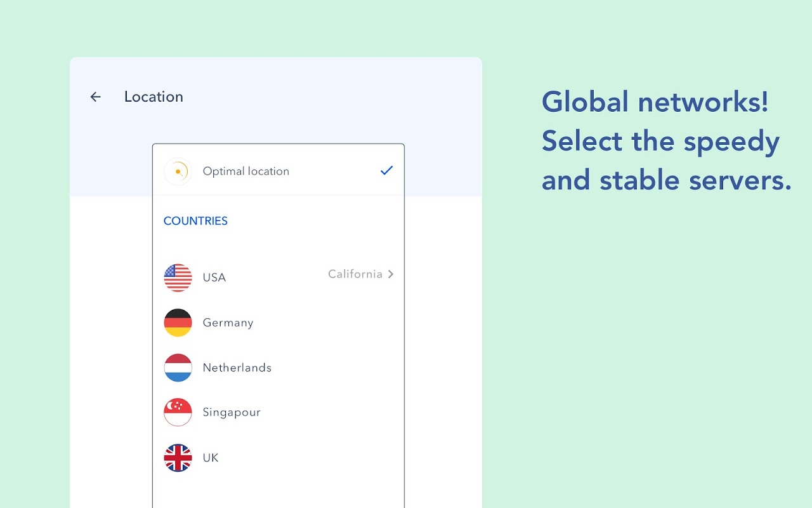This screenshot has height=508, width=812.
Task: Click the Netherlands flag icon
Action: [x=178, y=368]
